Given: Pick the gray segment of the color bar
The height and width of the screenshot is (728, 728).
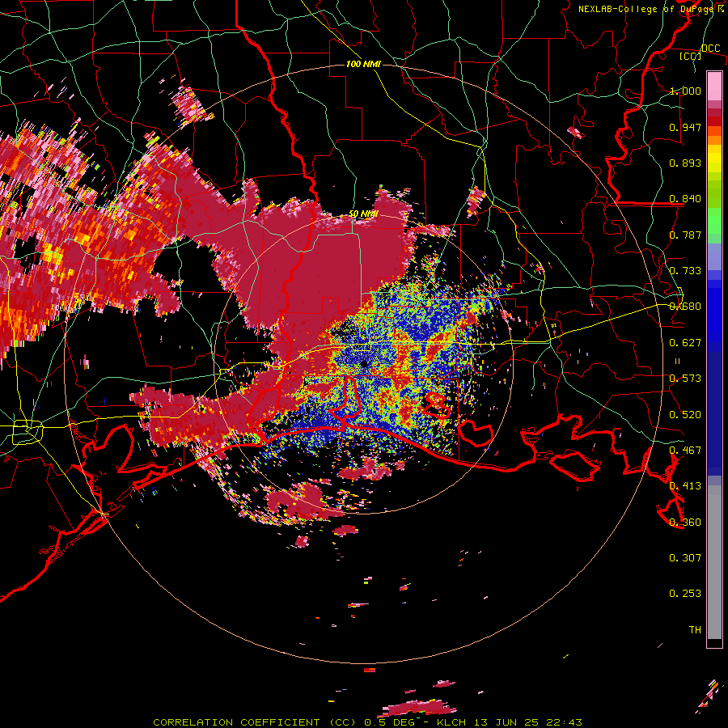Looking at the screenshot, I should click(x=714, y=564).
